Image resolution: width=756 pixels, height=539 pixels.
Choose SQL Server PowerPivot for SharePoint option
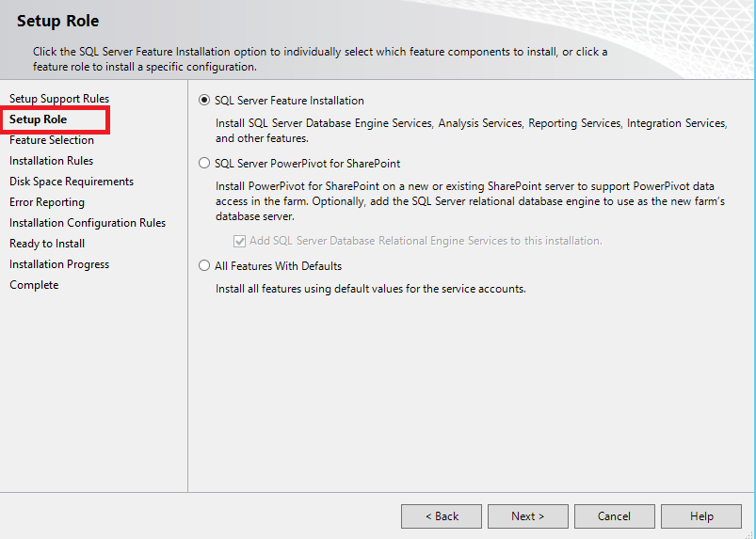[205, 163]
